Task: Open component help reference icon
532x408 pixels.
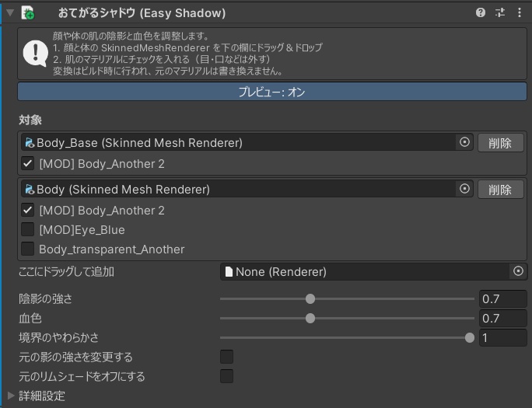Action: tap(481, 13)
